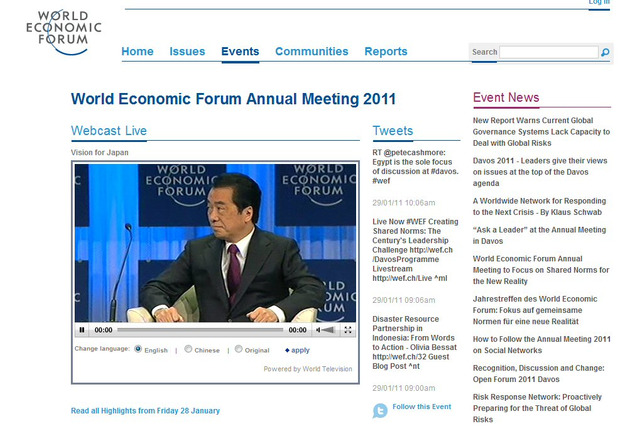Enter fullscreen on the webcast player
Viewport: 640px width, 426px height.
pyautogui.click(x=348, y=330)
